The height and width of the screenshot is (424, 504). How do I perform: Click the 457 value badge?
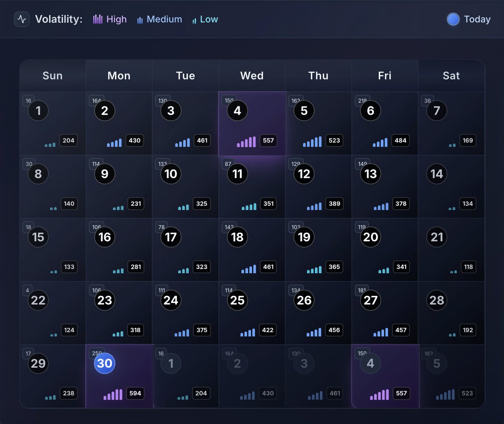(x=401, y=330)
